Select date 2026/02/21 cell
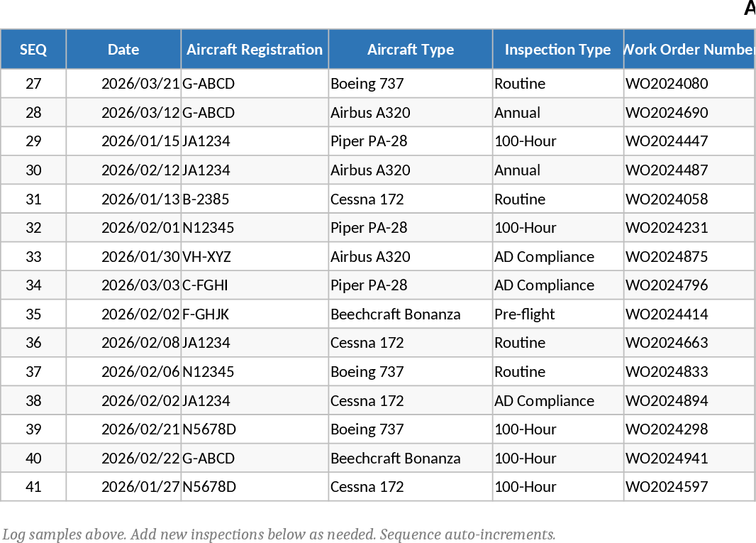Image resolution: width=756 pixels, height=543 pixels. tap(140, 429)
